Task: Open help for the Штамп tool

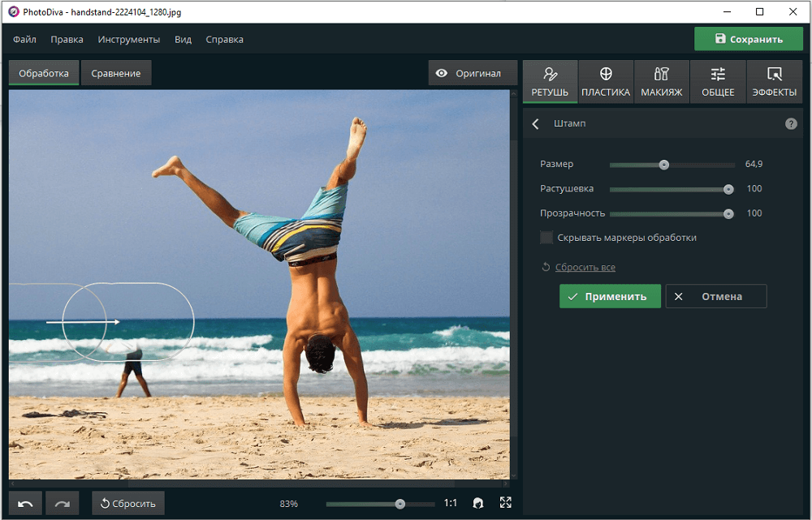Action: coord(791,123)
